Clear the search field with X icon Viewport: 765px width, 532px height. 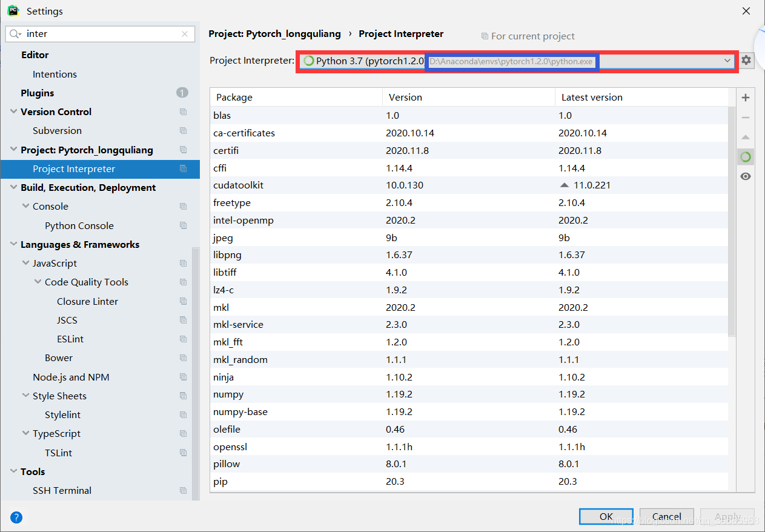185,34
